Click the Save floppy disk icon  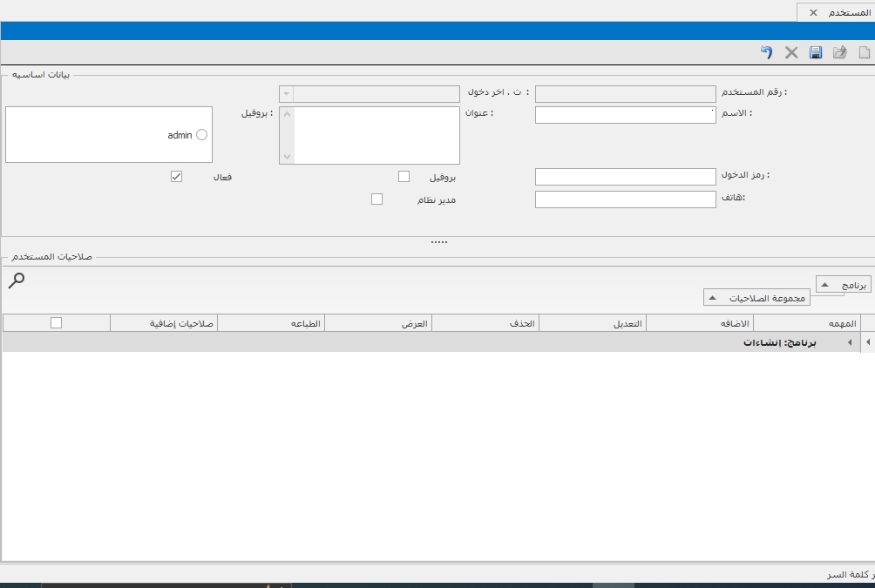(x=816, y=53)
